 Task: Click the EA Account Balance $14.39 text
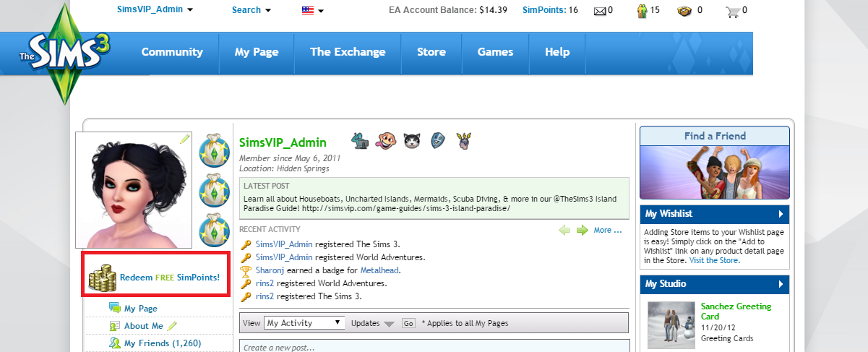pos(448,10)
